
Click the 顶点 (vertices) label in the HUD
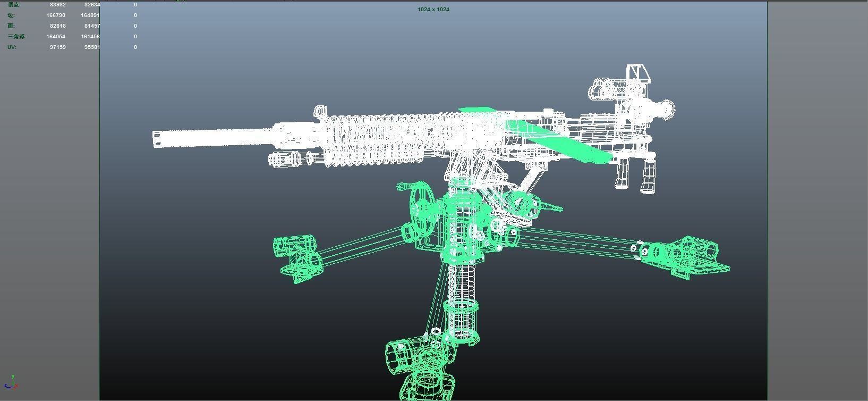point(14,5)
